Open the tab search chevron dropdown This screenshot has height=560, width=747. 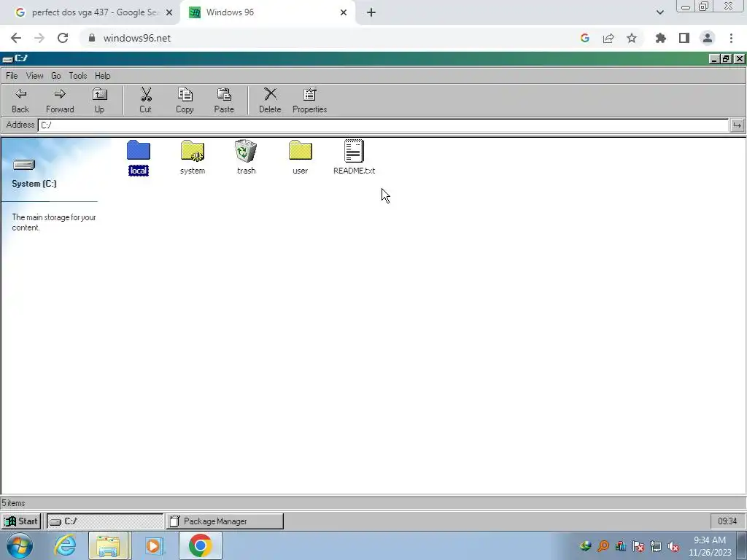coord(659,12)
